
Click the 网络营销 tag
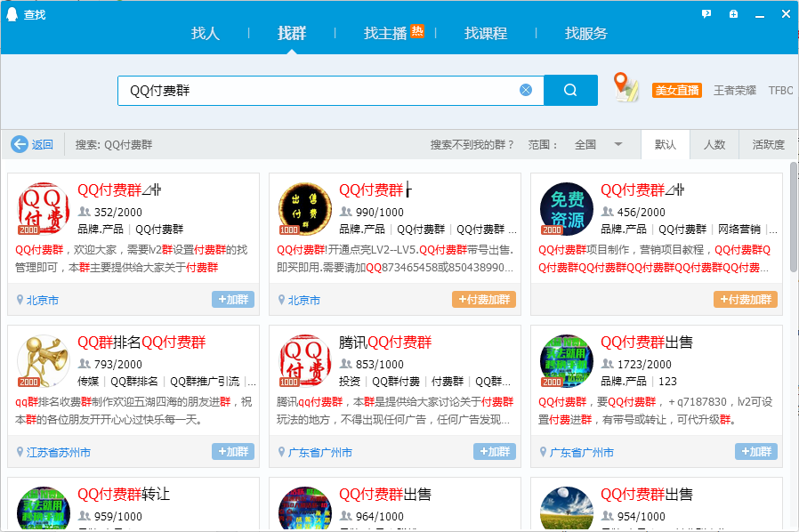738,229
